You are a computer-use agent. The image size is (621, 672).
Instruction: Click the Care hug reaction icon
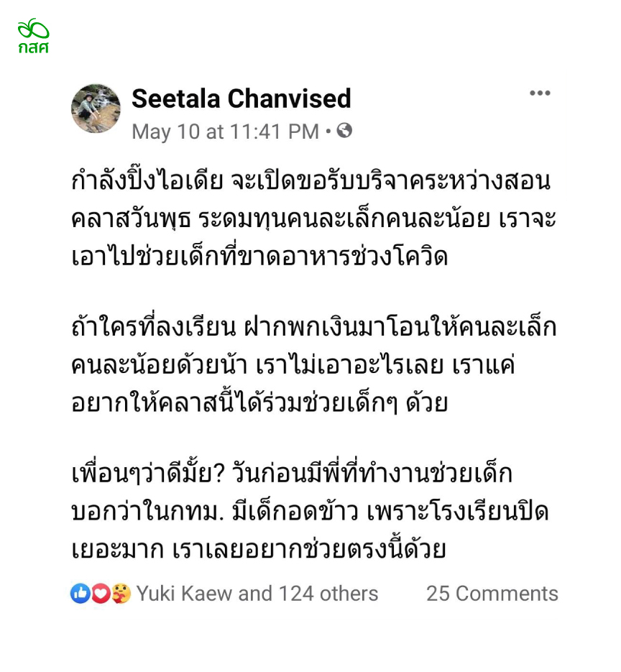pyautogui.click(x=121, y=593)
